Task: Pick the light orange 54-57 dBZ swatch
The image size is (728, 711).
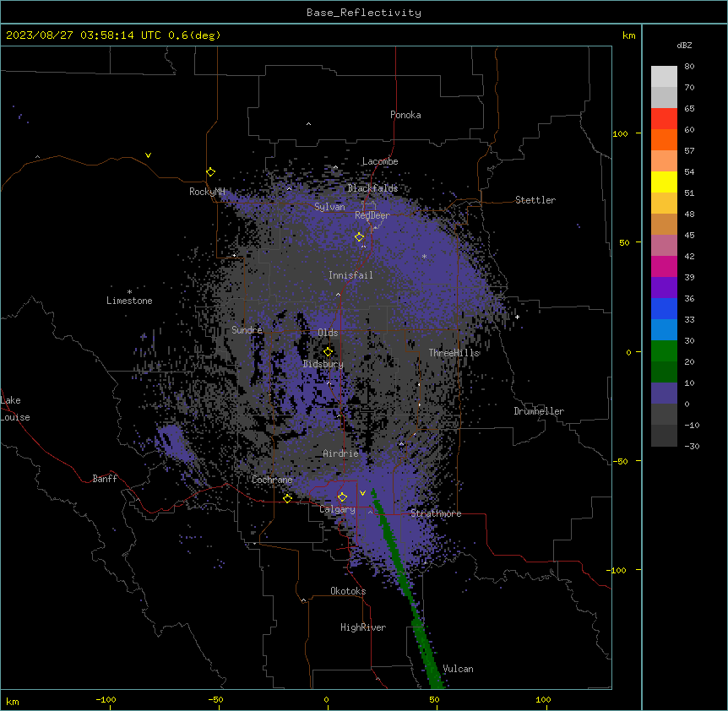Action: (x=664, y=161)
